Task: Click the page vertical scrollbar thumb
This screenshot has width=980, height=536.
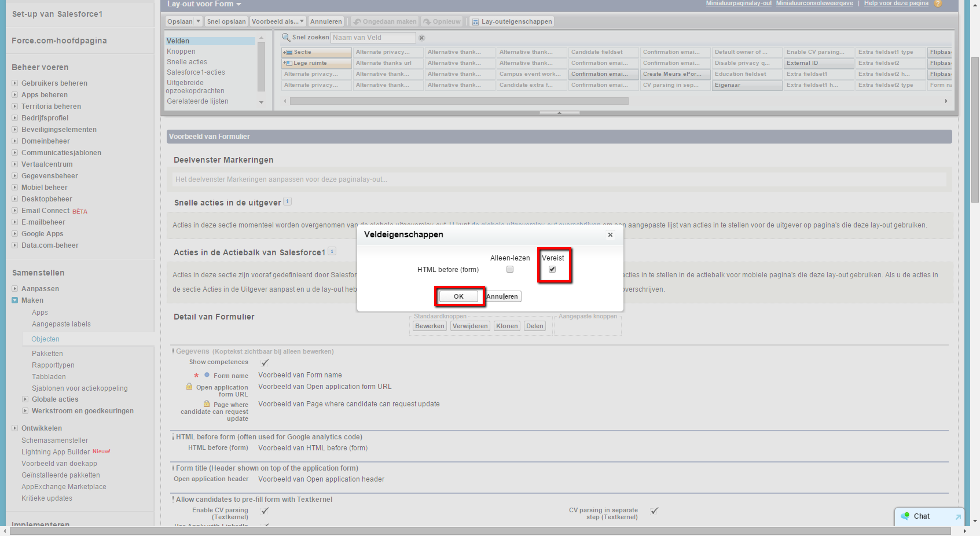Action: coord(975,130)
